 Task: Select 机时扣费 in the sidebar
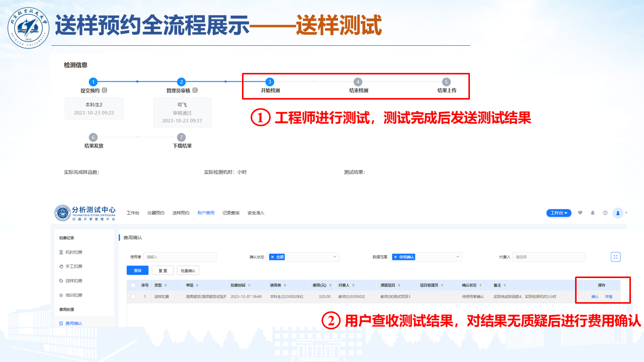click(73, 252)
